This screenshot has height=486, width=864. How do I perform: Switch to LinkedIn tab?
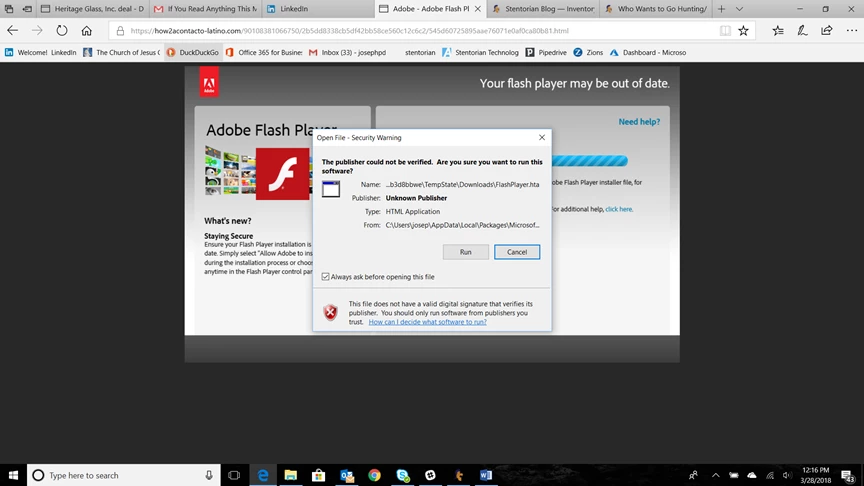point(317,9)
